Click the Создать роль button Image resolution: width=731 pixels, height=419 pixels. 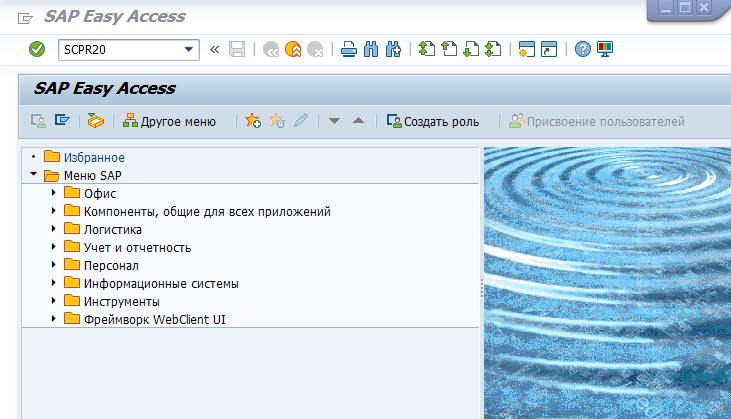pyautogui.click(x=433, y=121)
